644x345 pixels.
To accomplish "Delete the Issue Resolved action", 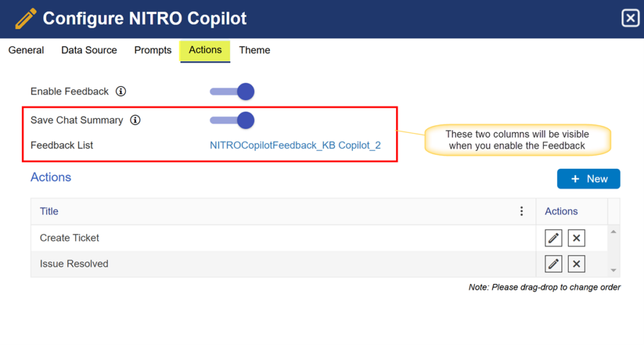I will tap(576, 264).
